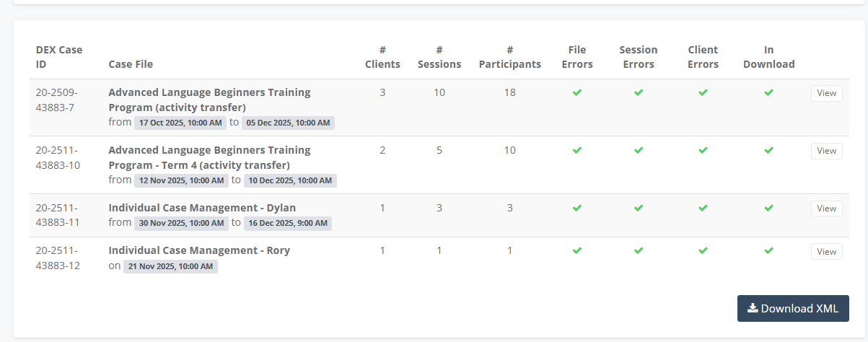Click File Errors checkmark in first row
This screenshot has height=342, width=868.
577,92
